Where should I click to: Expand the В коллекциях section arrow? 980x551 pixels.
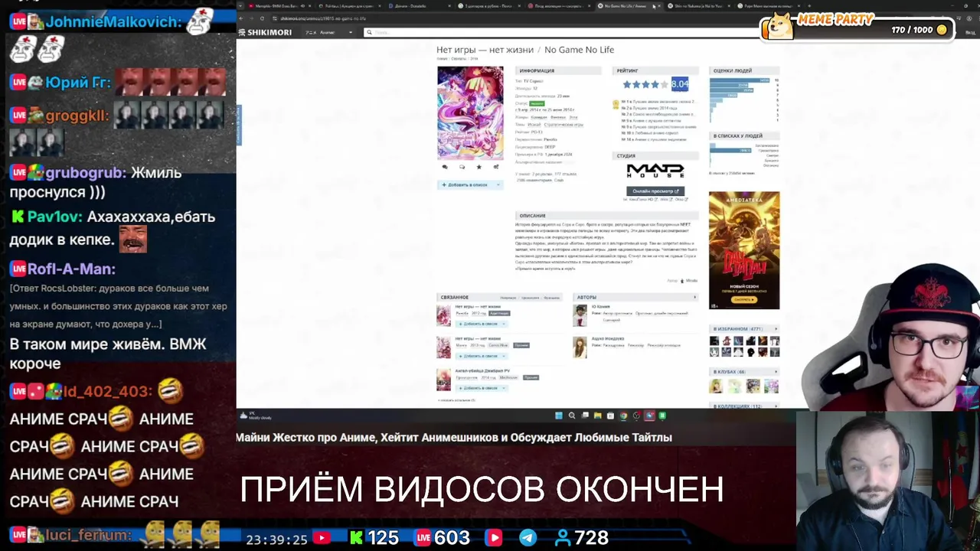point(776,406)
